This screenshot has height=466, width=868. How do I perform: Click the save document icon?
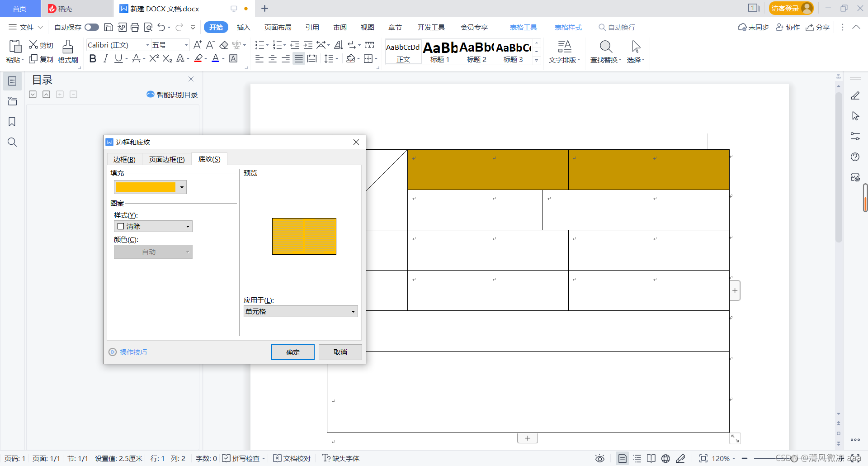[108, 27]
